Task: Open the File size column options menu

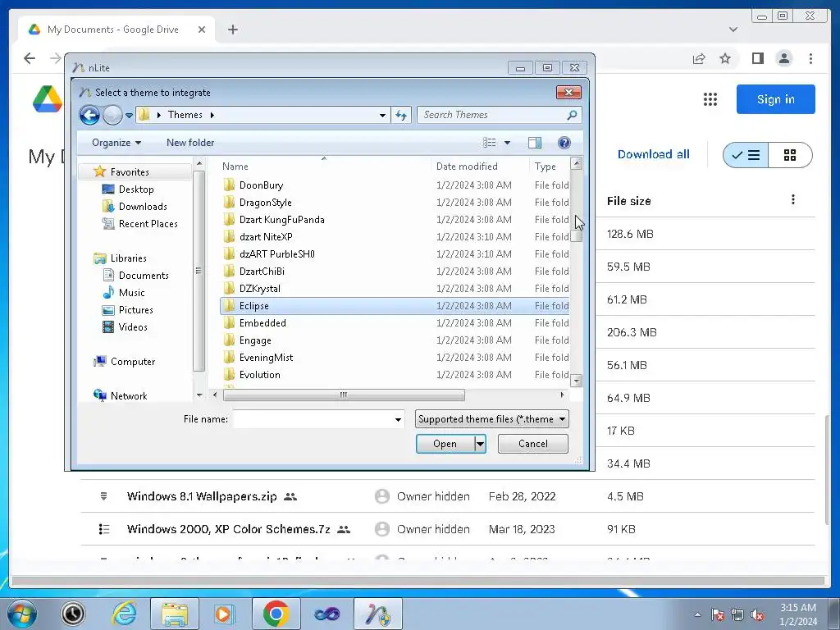Action: 793,200
